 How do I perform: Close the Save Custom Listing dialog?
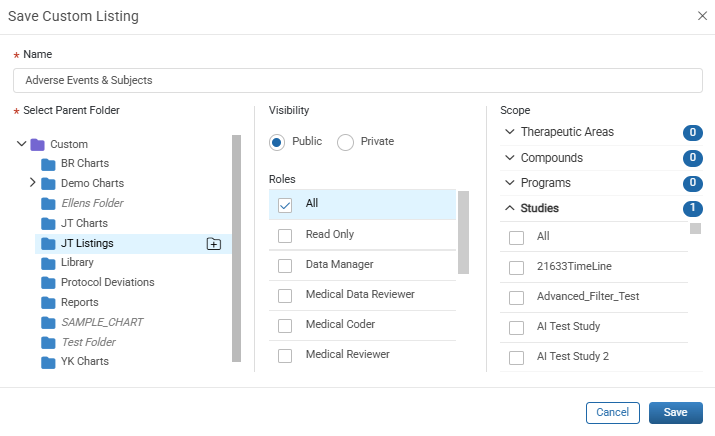tap(702, 16)
